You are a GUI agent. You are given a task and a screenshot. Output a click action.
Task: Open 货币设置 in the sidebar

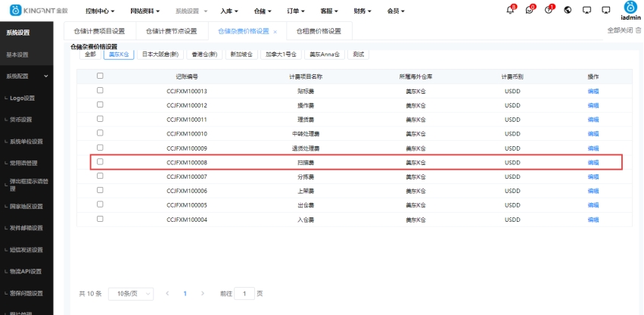click(x=20, y=120)
